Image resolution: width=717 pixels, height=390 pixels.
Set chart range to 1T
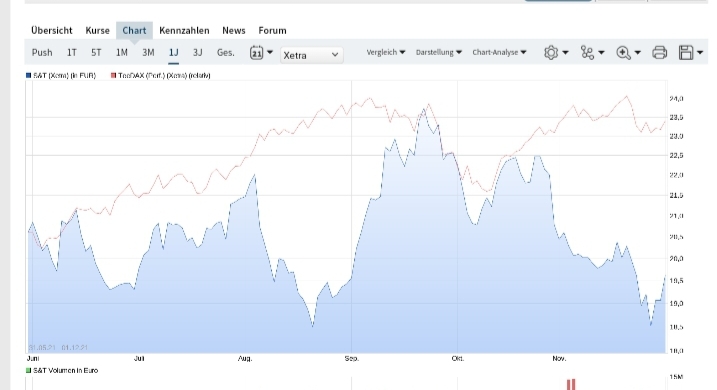coord(72,53)
